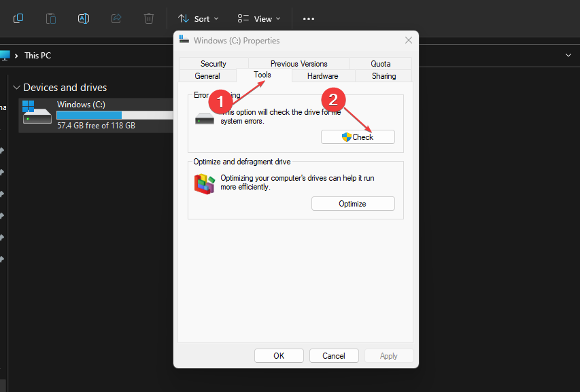Click the Copy icon in the toolbar

click(18, 18)
